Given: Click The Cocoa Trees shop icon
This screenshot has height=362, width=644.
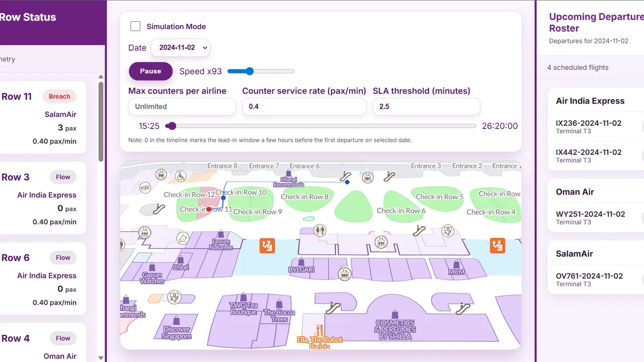Looking at the screenshot, I should click(x=279, y=304).
